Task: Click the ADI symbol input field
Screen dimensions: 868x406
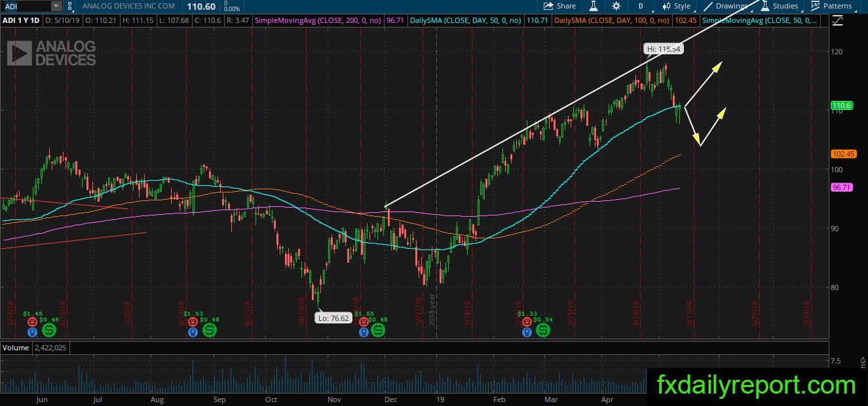Action: pyautogui.click(x=26, y=6)
